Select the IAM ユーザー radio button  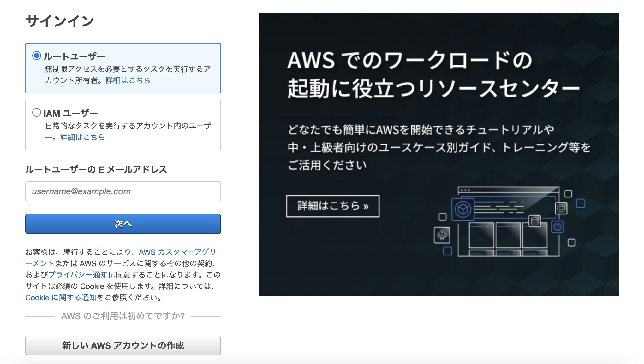[36, 113]
